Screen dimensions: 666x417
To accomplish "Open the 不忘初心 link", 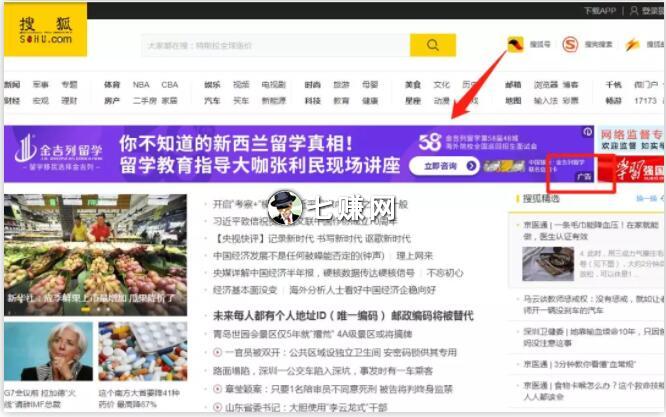I will [x=445, y=273].
